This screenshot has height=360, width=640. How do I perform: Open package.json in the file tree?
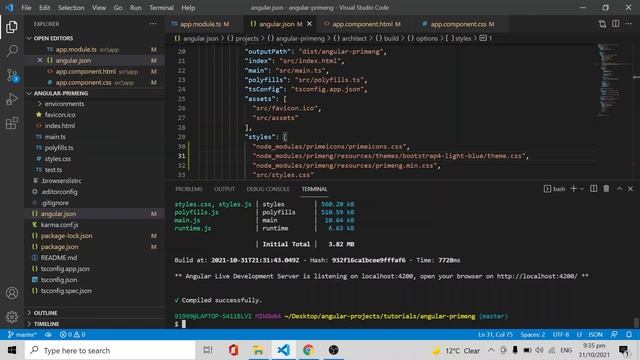pos(60,247)
